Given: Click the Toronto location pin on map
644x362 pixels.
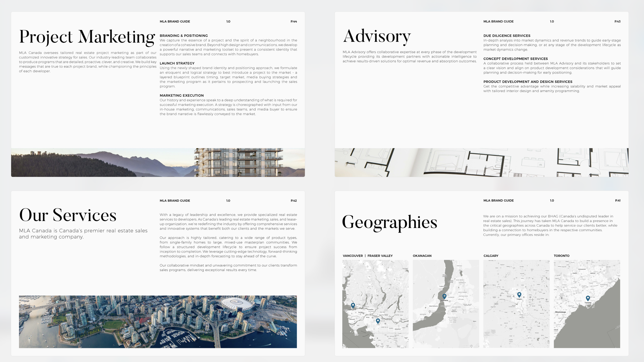Looking at the screenshot, I should [588, 298].
